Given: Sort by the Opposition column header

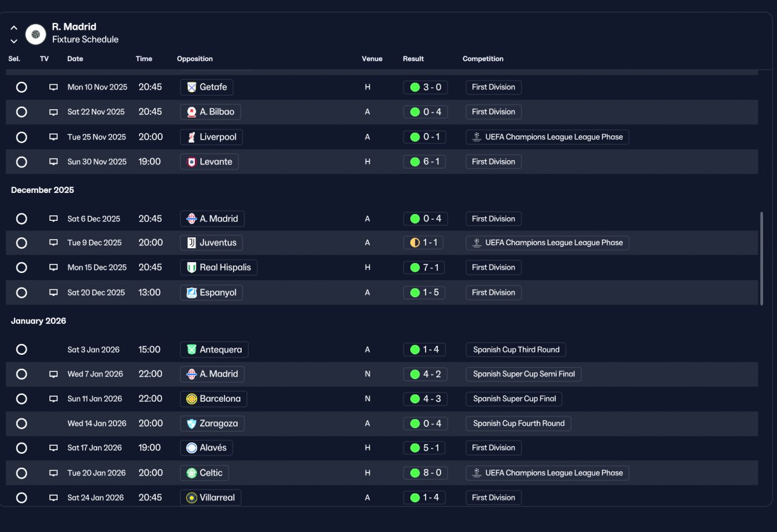Looking at the screenshot, I should [195, 59].
